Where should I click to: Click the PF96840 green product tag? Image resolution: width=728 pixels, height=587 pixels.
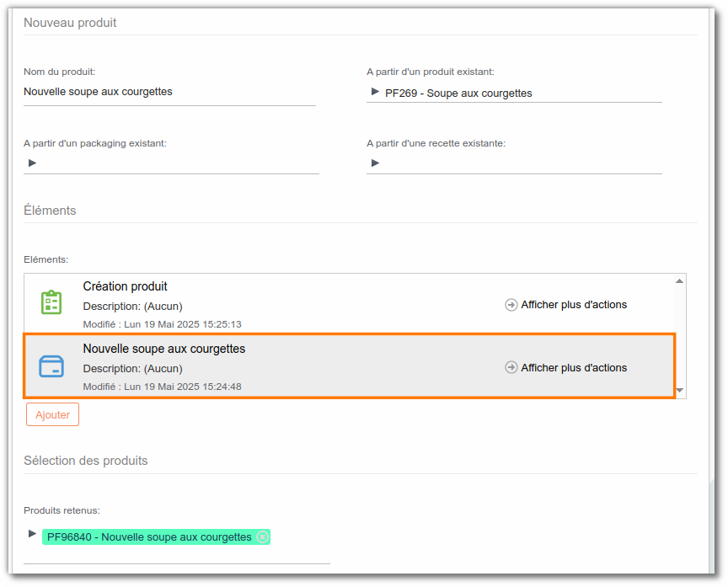tap(156, 536)
